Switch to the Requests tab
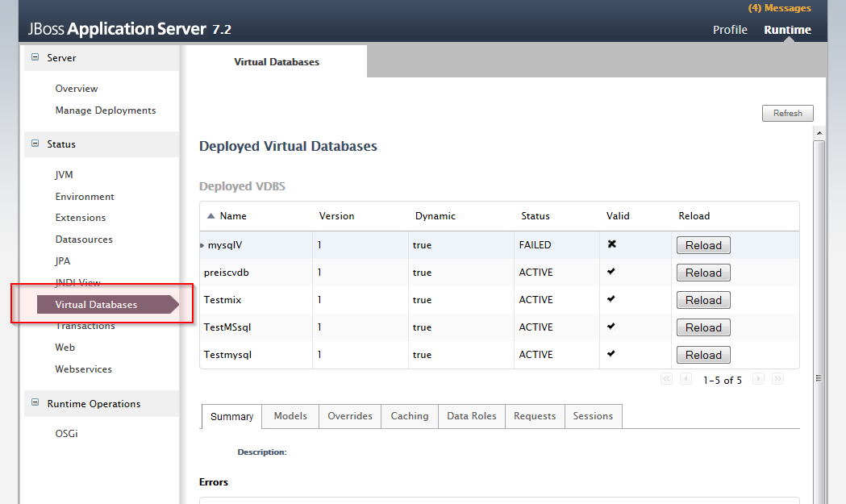Viewport: 846px width, 504px height. coord(535,416)
